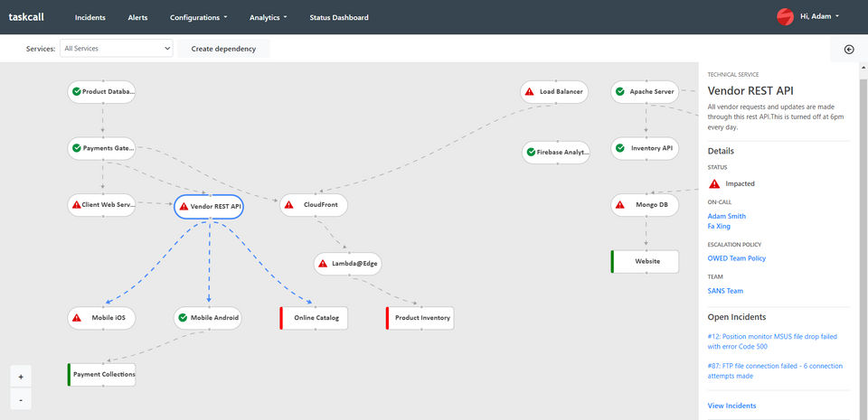Image resolution: width=868 pixels, height=420 pixels.
Task: Click the warning icon on Mongo DB node
Action: (619, 205)
